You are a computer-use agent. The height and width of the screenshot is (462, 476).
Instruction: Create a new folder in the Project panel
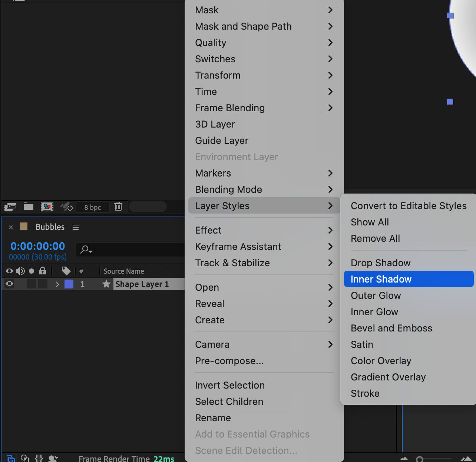(29, 207)
